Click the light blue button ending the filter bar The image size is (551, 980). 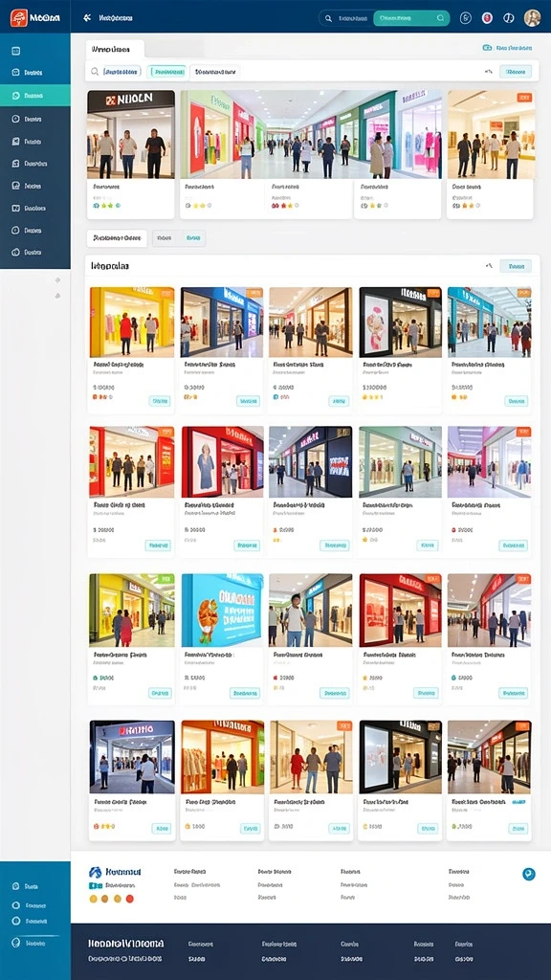coord(516,72)
